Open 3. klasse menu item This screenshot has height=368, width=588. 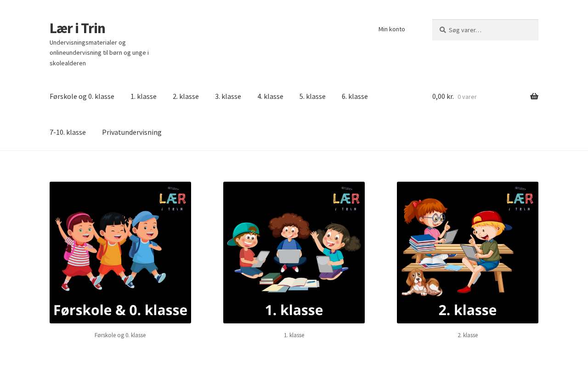click(x=228, y=97)
